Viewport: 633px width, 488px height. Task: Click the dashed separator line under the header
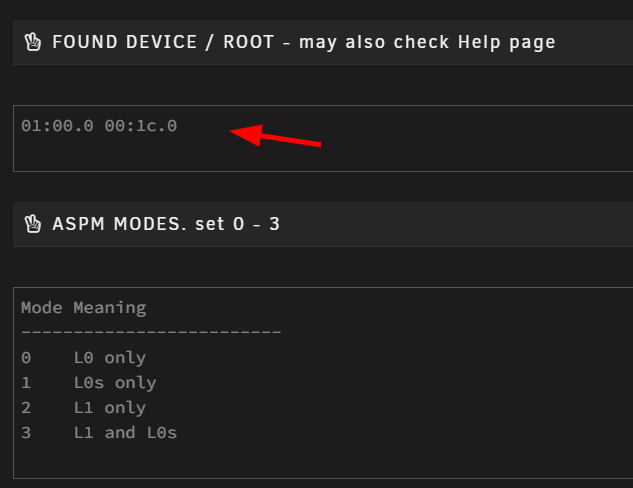pos(151,332)
